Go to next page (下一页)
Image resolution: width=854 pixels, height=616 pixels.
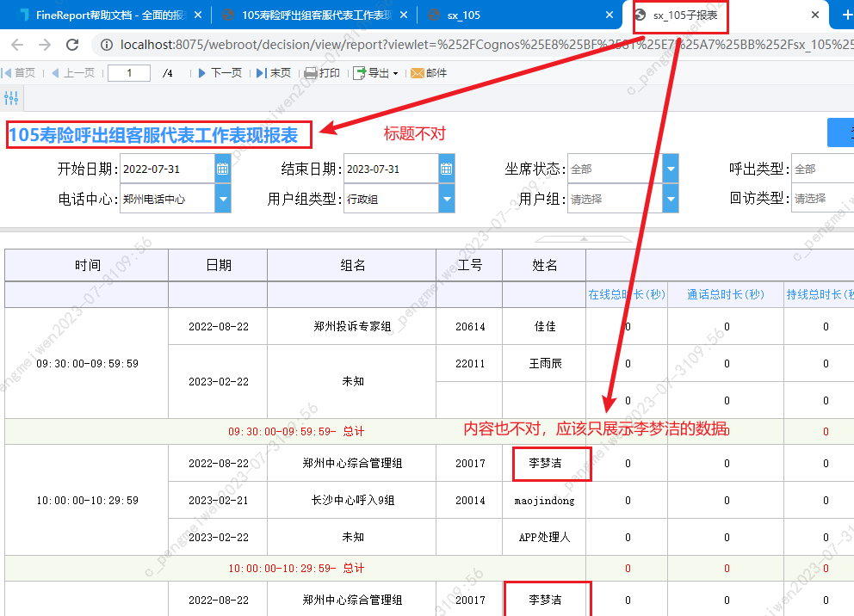click(x=220, y=73)
